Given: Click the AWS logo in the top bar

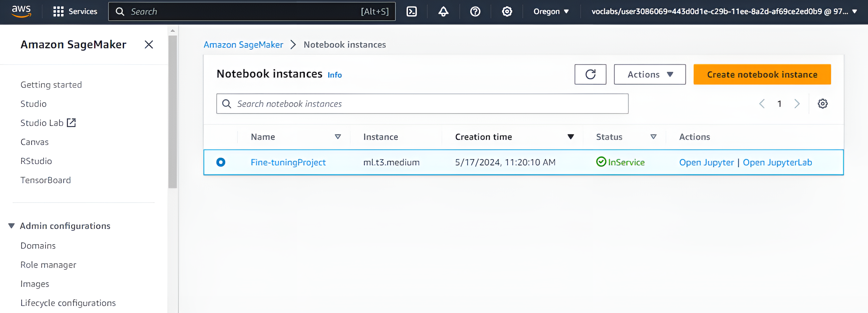Looking at the screenshot, I should (x=22, y=11).
